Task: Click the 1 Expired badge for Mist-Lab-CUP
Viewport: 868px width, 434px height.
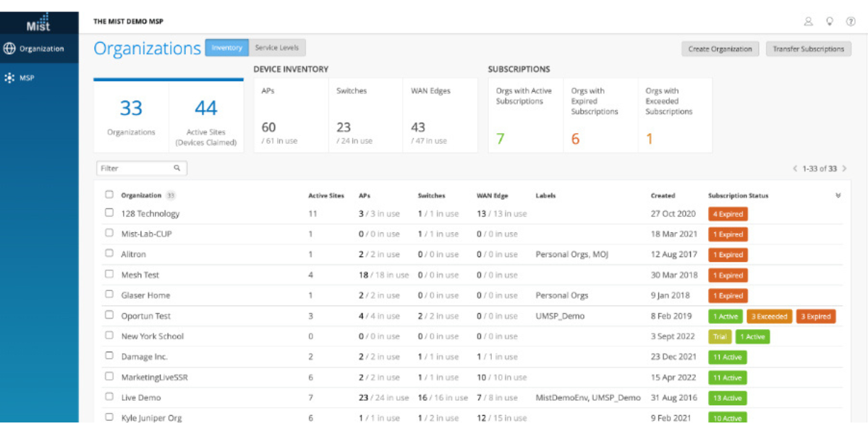Action: pyautogui.click(x=728, y=234)
